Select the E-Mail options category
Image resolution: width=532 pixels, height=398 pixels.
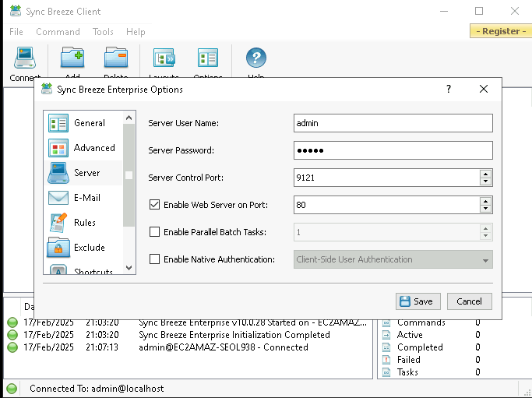86,198
